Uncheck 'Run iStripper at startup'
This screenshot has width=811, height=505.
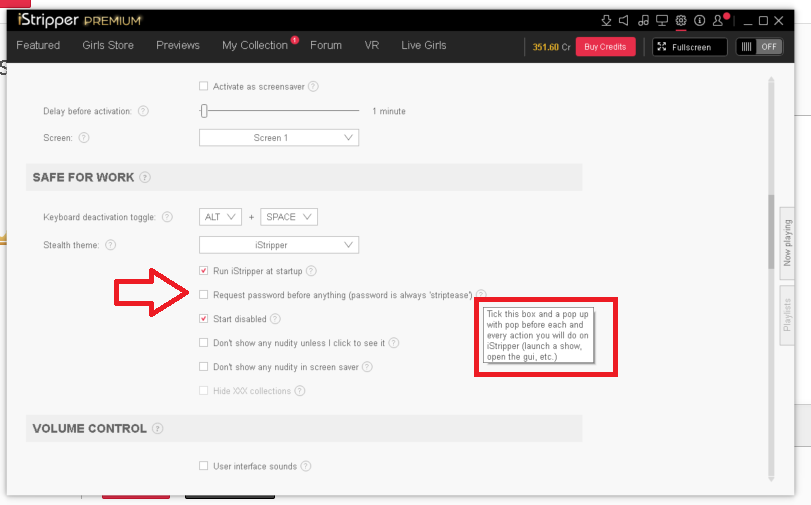pyautogui.click(x=204, y=271)
